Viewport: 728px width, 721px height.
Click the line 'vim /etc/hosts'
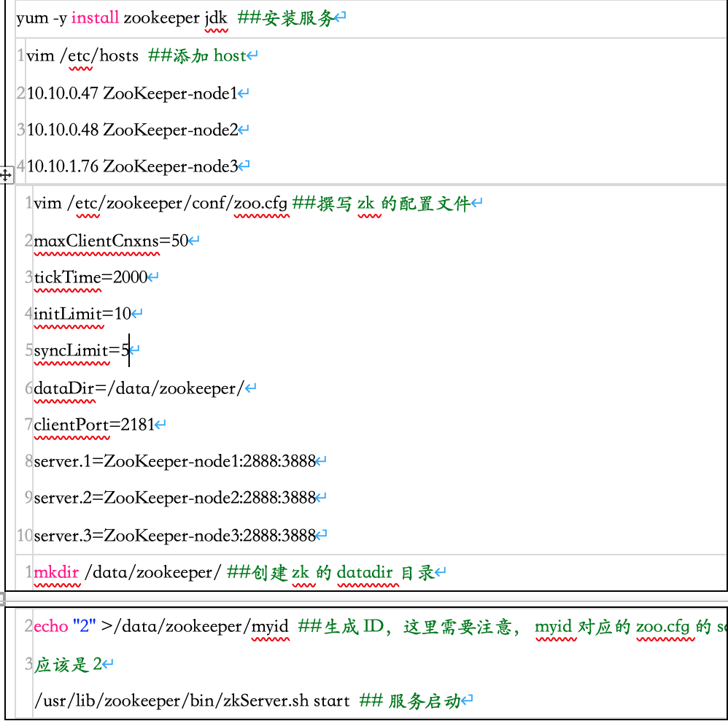[82, 55]
